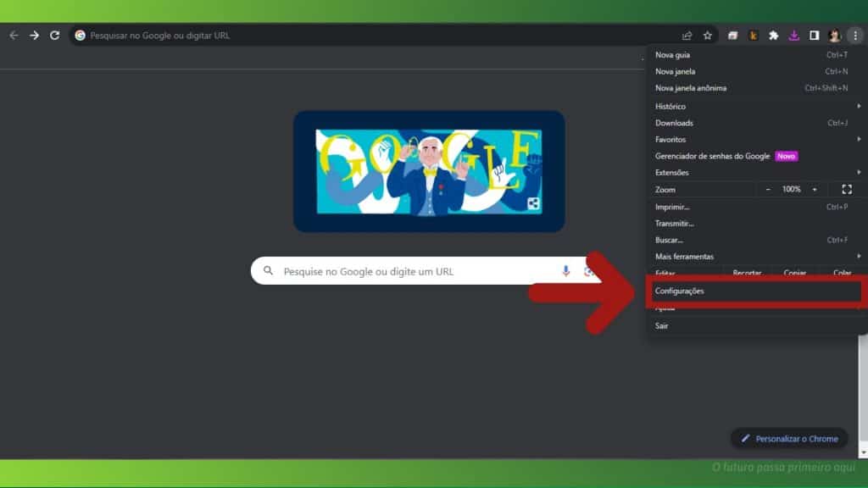The height and width of the screenshot is (488, 868).
Task: Click Buscar... in the menu
Action: tap(756, 240)
